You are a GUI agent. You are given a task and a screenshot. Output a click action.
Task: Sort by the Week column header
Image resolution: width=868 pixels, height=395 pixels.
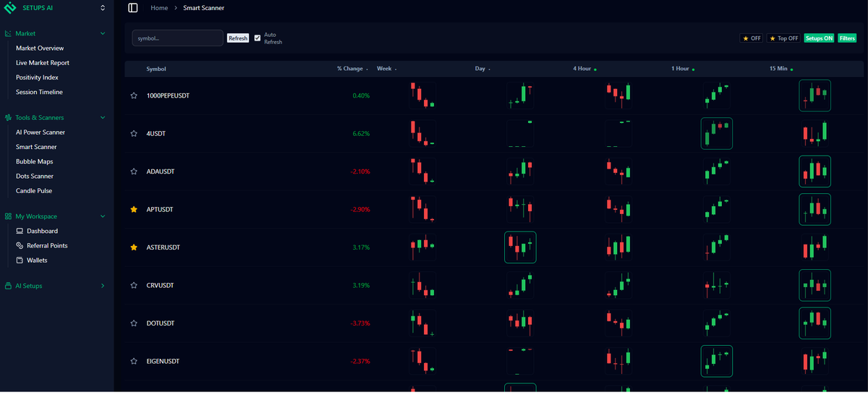click(386, 69)
